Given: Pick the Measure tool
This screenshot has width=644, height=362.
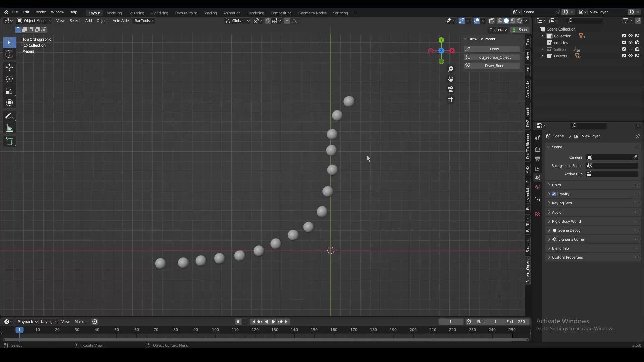Looking at the screenshot, I should [9, 128].
